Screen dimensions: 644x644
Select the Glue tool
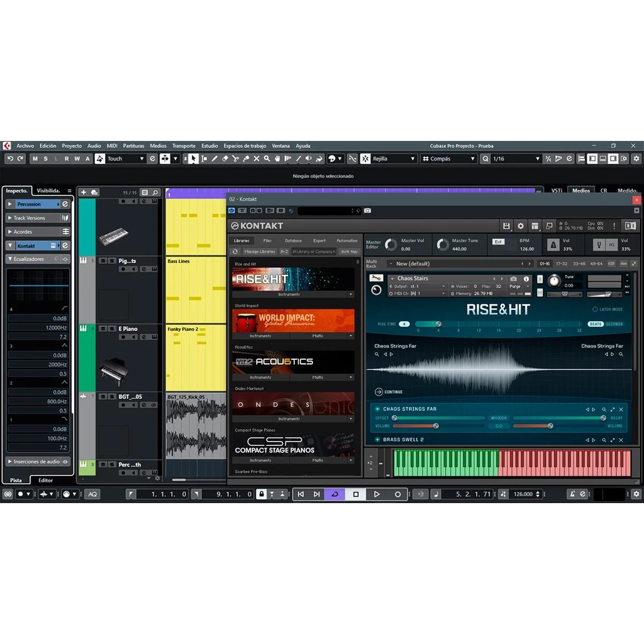[x=246, y=158]
